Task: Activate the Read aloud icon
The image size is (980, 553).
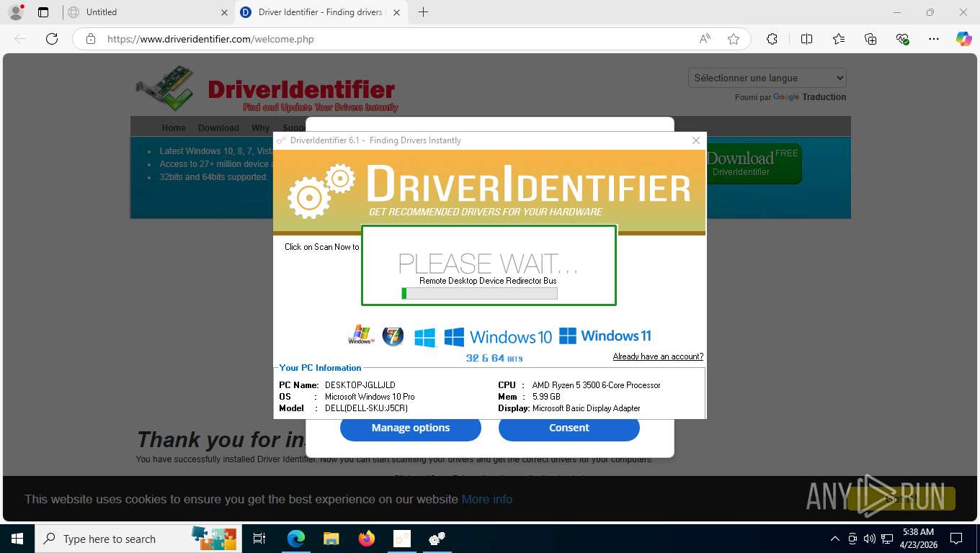Action: coord(705,39)
